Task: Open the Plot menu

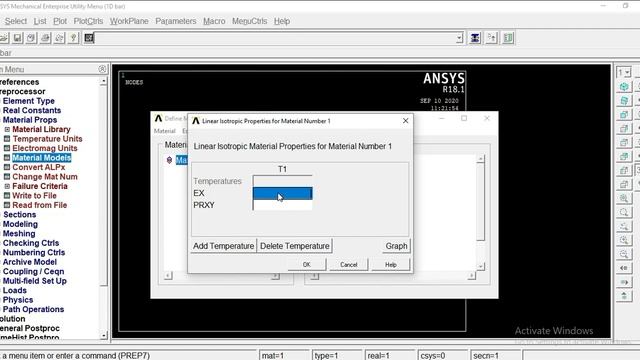Action: click(60, 21)
